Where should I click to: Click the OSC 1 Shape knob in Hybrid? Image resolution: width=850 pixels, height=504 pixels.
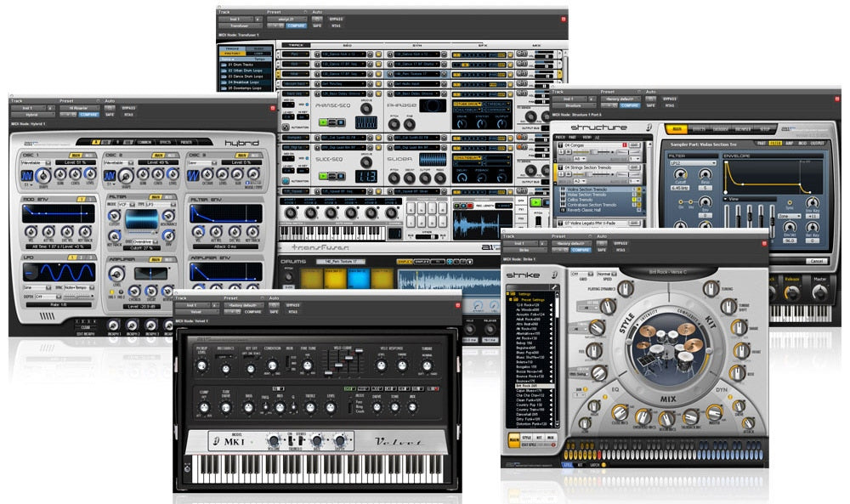click(42, 176)
